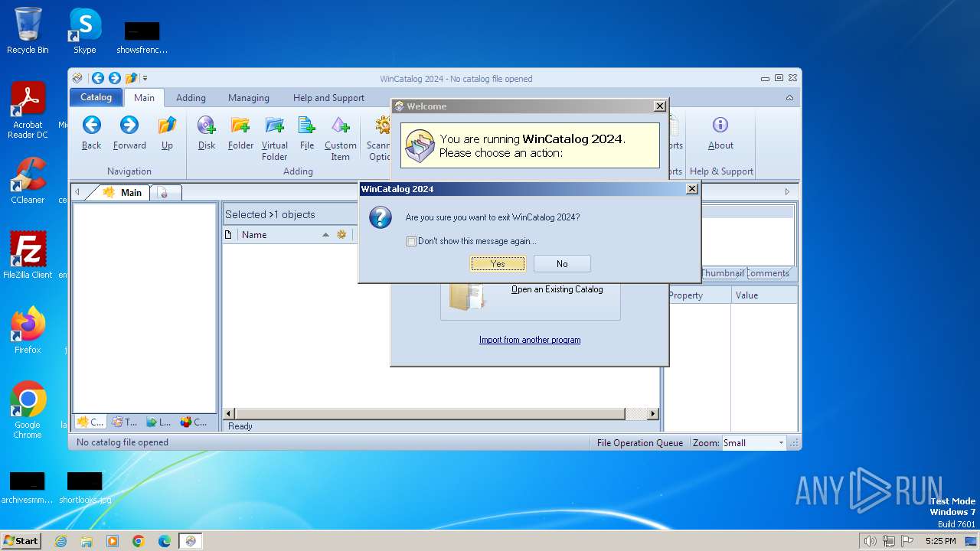The image size is (980, 551).
Task: Tick Don't show this message again
Action: coord(411,241)
